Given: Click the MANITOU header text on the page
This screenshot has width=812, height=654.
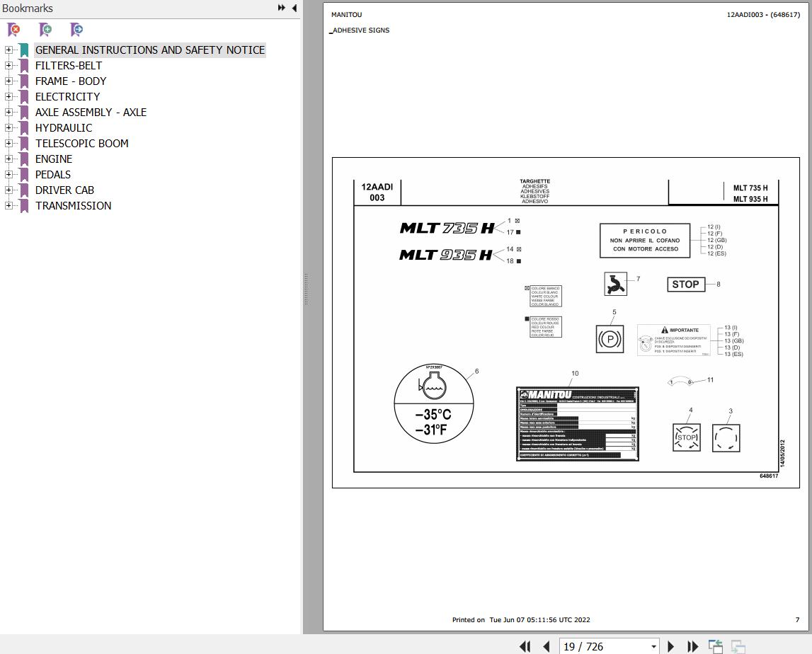Looking at the screenshot, I should (346, 14).
